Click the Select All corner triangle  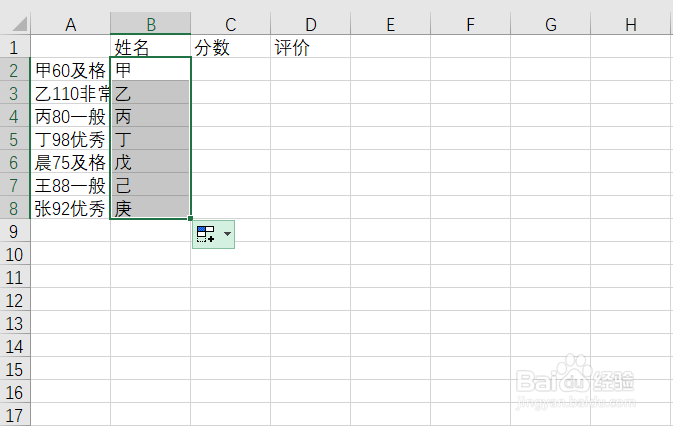[x=20, y=24]
